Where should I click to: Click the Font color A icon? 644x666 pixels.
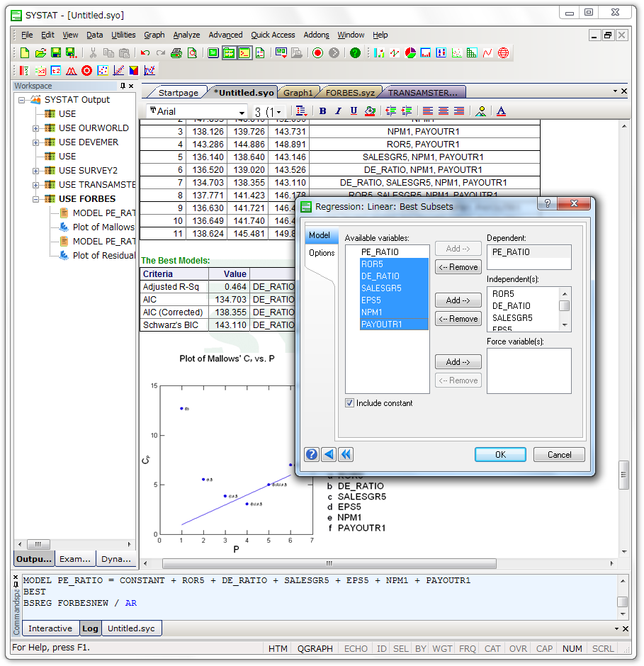[x=502, y=111]
